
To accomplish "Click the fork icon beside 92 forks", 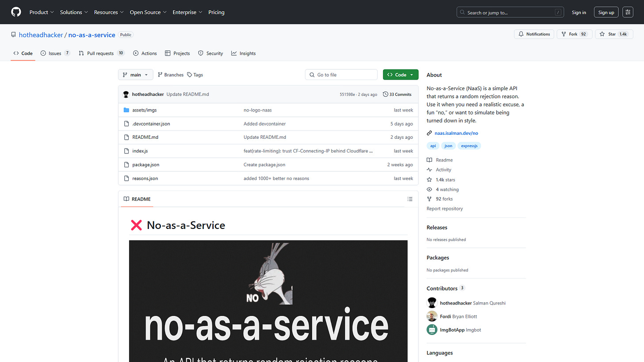I will click(x=429, y=199).
